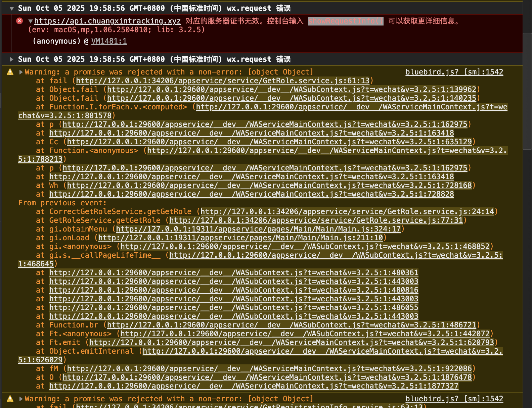
Task: Open WASubContext.js link ending 1:480361
Action: 234,273
